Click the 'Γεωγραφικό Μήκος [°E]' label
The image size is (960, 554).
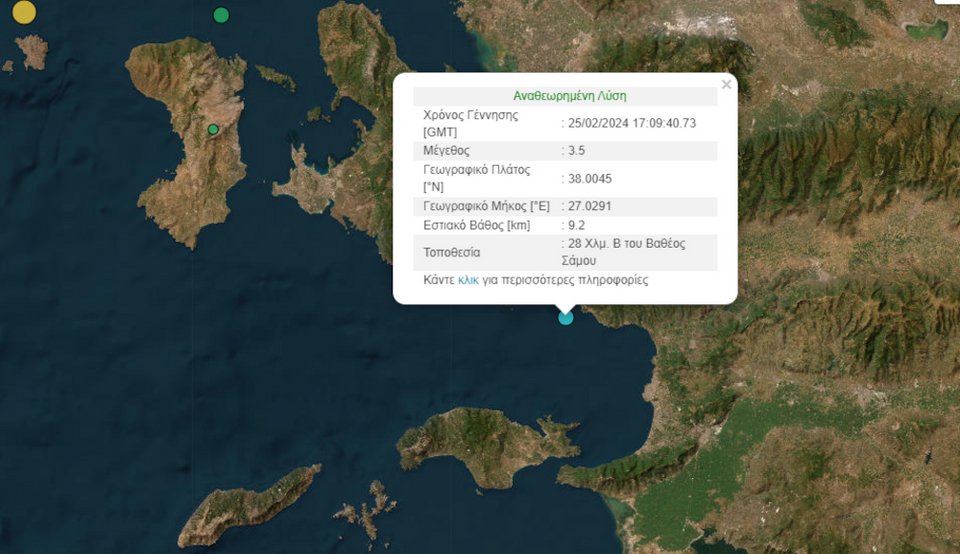pyautogui.click(x=486, y=206)
